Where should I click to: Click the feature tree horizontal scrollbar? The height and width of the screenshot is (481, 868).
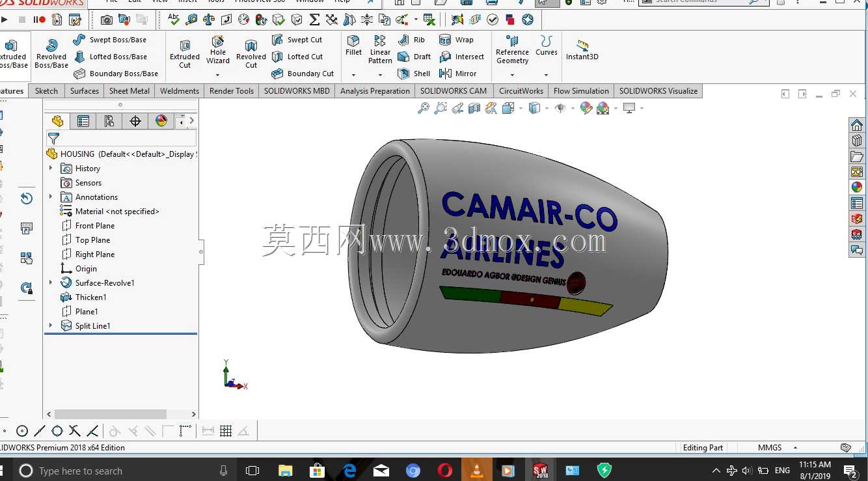point(111,414)
